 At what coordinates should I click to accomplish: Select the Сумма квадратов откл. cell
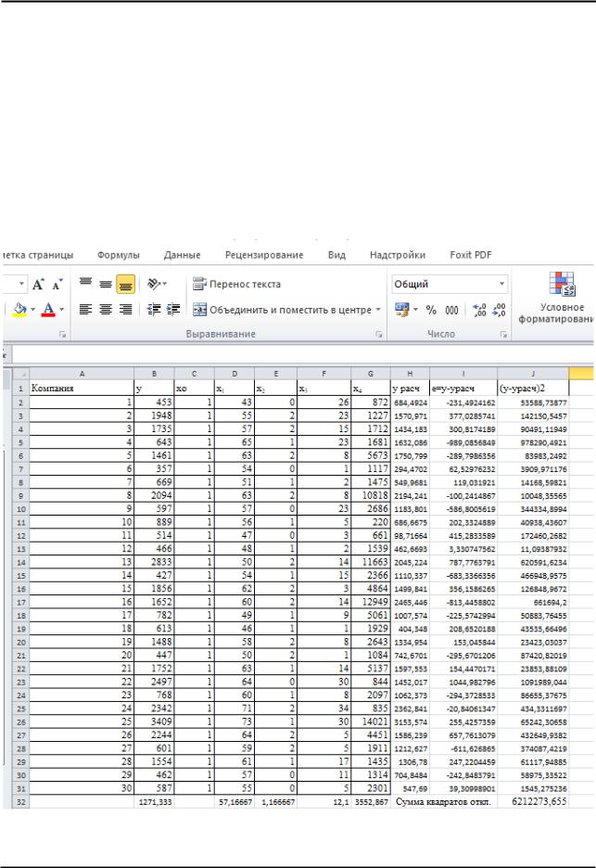[x=444, y=802]
